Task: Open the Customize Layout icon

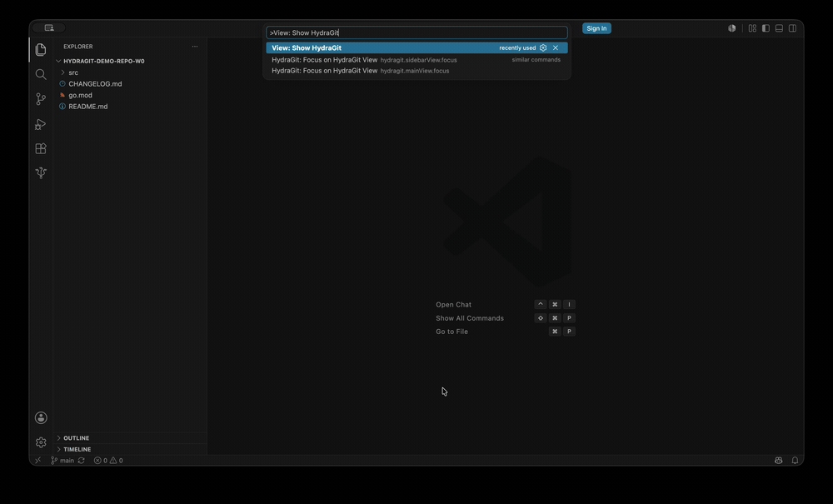Action: [752, 28]
